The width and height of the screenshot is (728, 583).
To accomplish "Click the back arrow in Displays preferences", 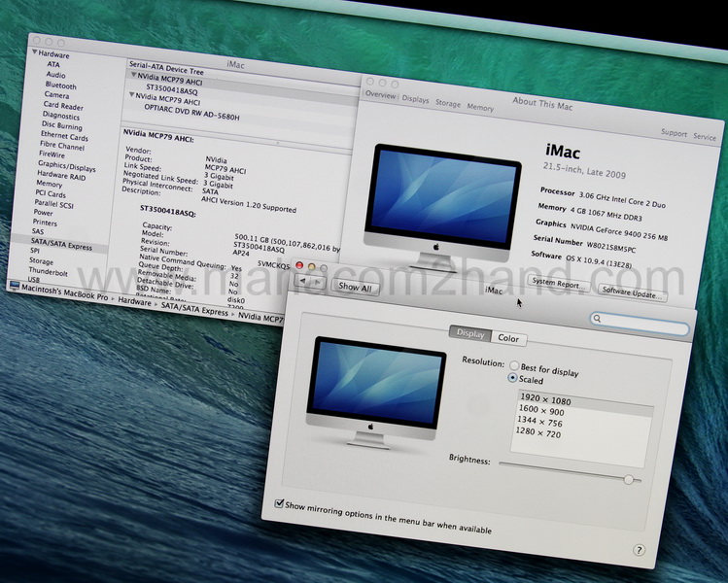I will (303, 281).
